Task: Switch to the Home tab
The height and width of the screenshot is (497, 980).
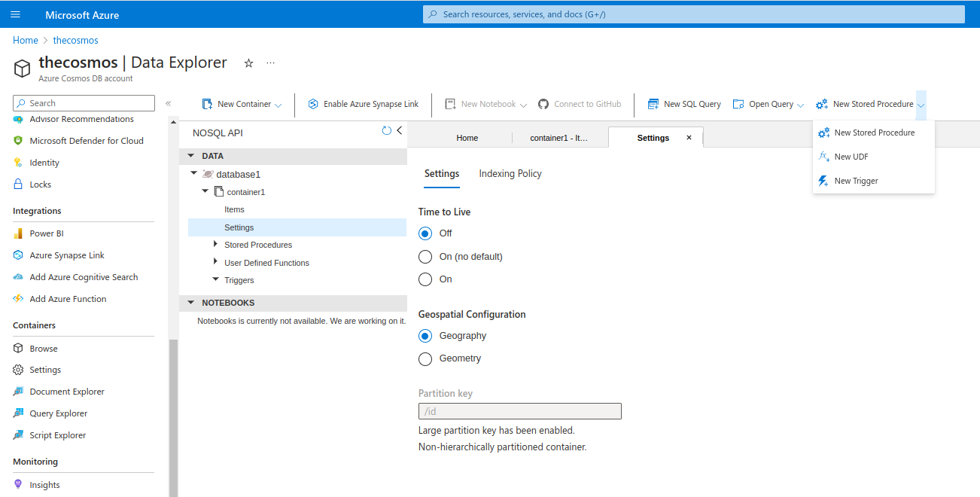Action: coord(467,138)
